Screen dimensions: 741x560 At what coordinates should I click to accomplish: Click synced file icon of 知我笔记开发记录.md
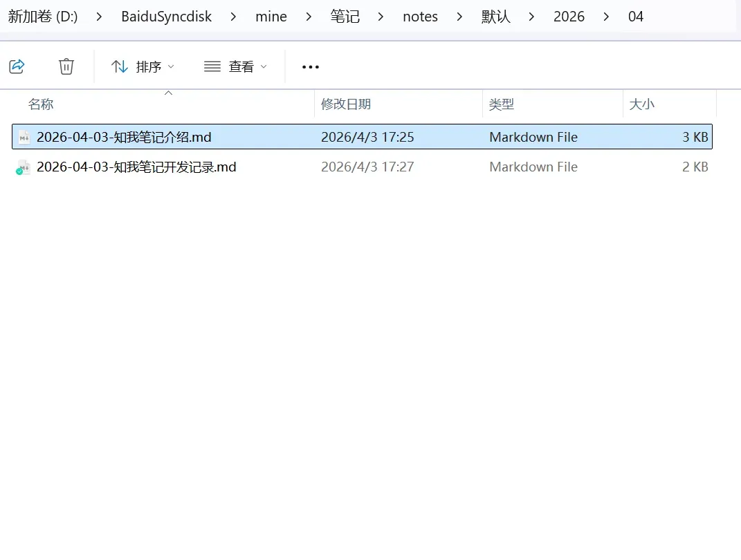coord(23,167)
